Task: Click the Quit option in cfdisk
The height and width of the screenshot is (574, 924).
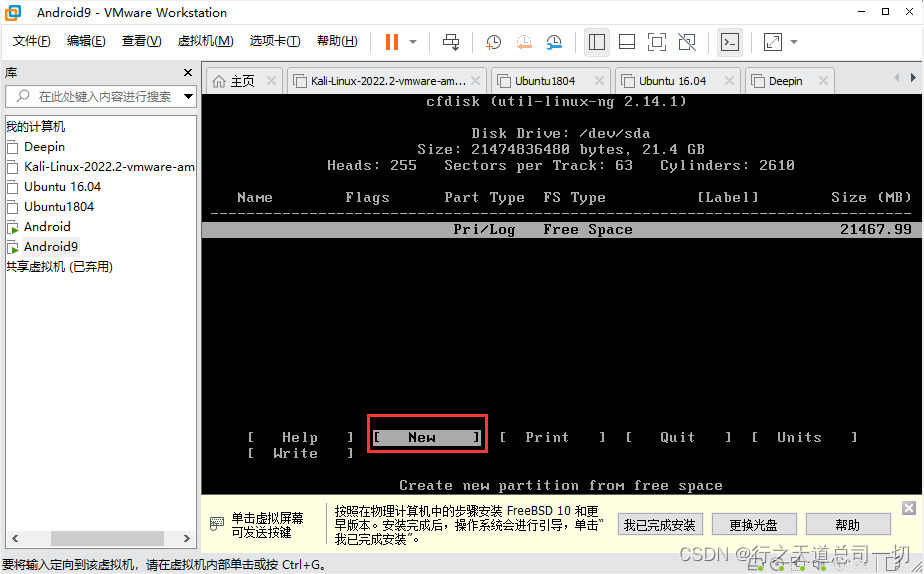Action: [678, 437]
